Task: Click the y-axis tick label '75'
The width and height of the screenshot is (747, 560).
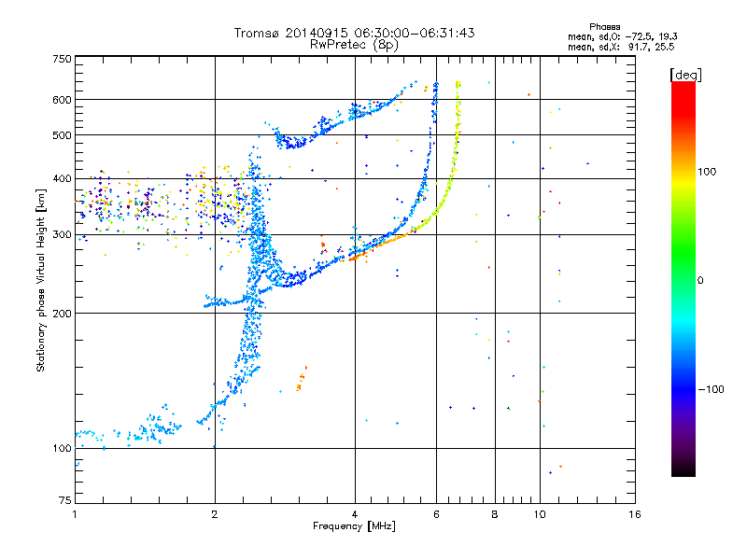Action: click(x=65, y=500)
